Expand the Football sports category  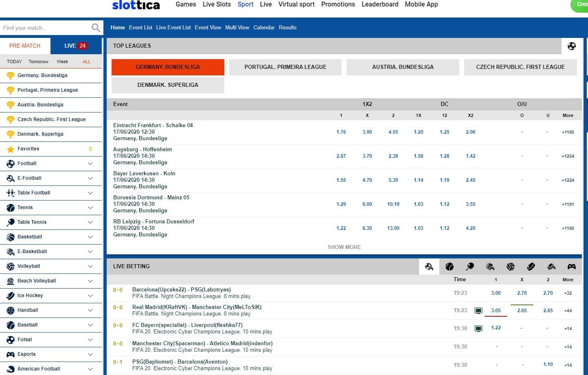90,164
